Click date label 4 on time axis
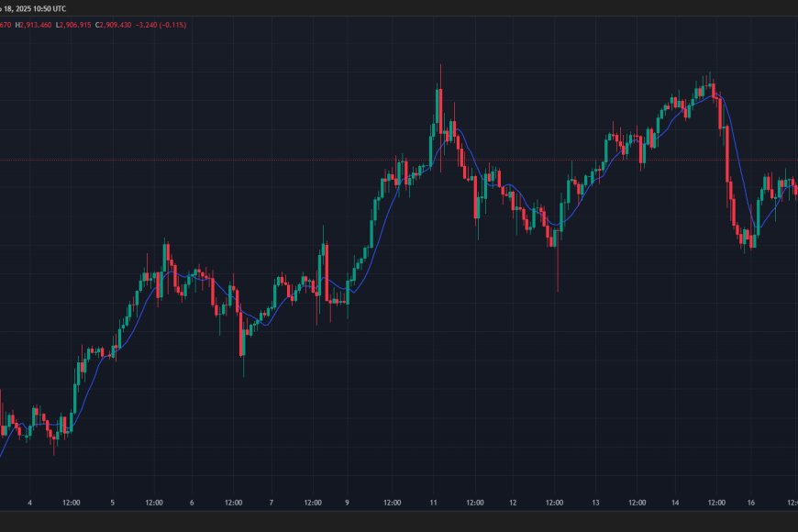Viewport: 798px width, 532px height. pos(30,503)
